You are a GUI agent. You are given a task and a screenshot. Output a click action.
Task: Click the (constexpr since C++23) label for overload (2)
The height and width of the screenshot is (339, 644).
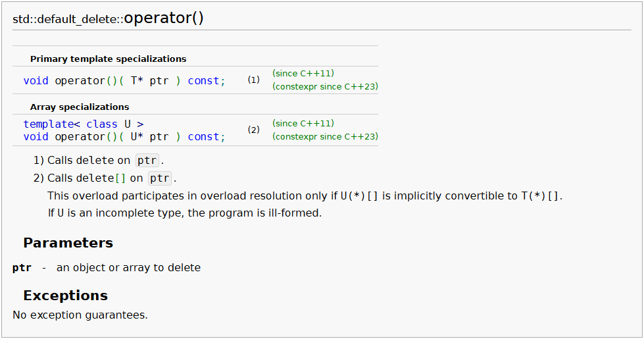click(x=325, y=136)
